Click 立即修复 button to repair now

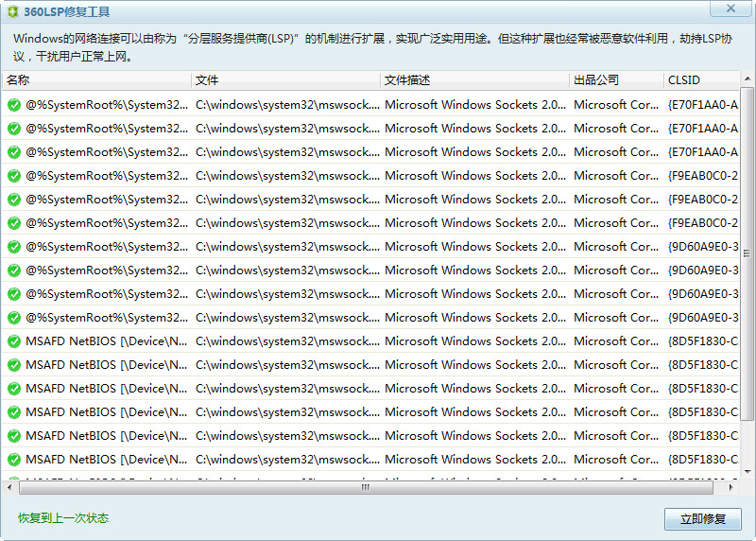coord(702,519)
